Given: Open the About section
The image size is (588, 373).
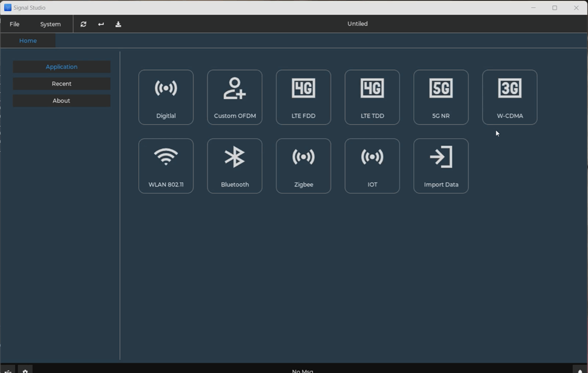Looking at the screenshot, I should click(62, 101).
